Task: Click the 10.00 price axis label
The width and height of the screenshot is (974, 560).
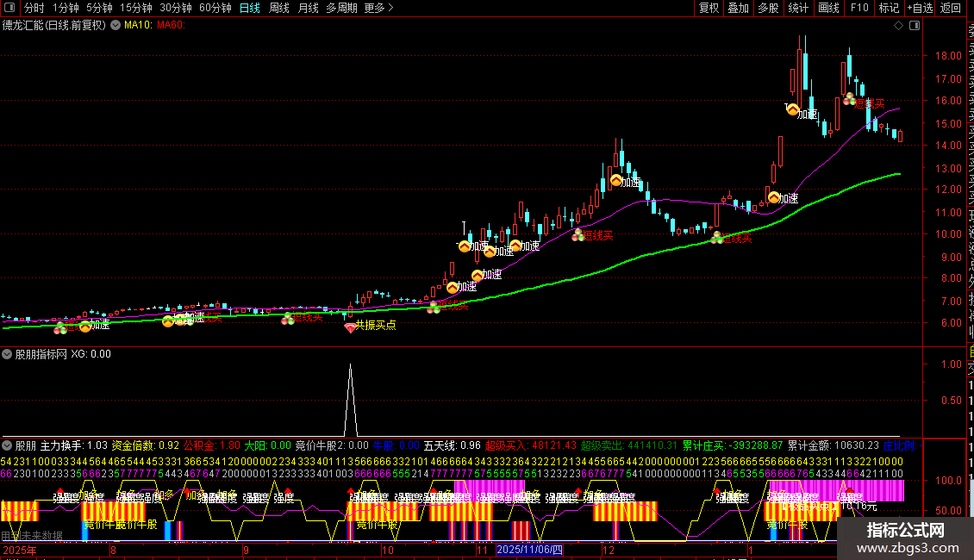Action: (x=948, y=234)
